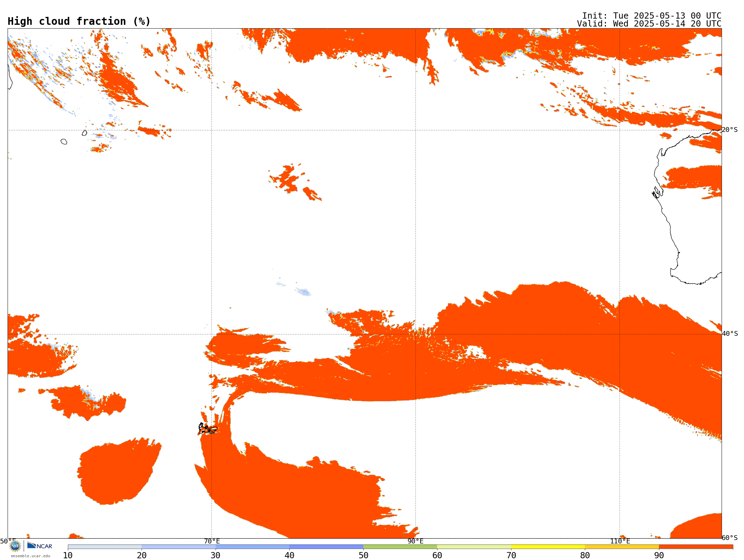Image resolution: width=744 pixels, height=560 pixels.
Task: Select the 80-90 amber colorbar swatch
Action: pos(622,547)
